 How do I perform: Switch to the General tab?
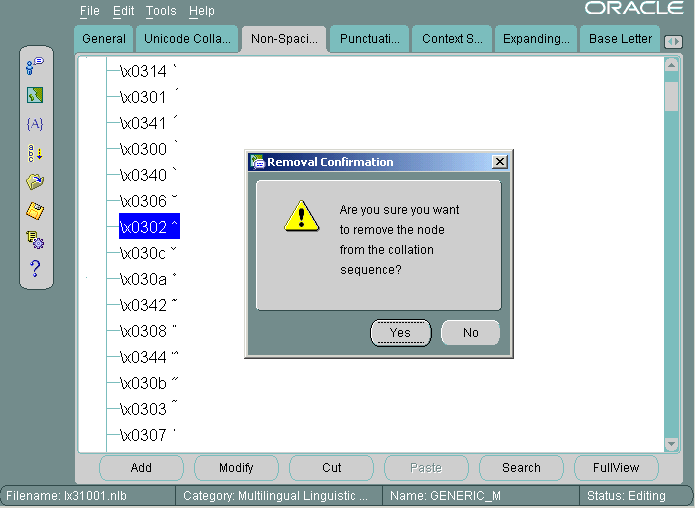point(104,39)
